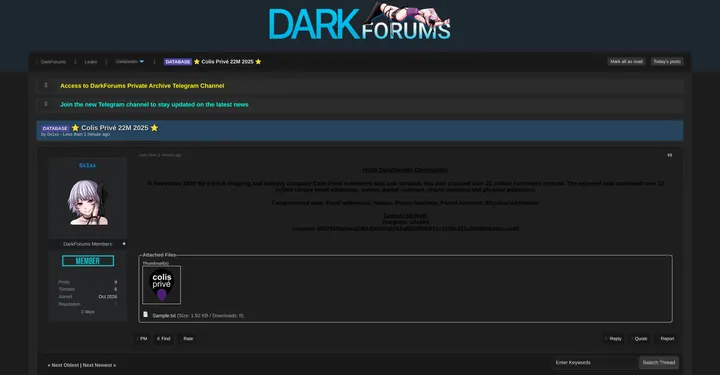Image resolution: width=720 pixels, height=375 pixels.
Task: Click the author's anime avatar image
Action: click(x=87, y=202)
